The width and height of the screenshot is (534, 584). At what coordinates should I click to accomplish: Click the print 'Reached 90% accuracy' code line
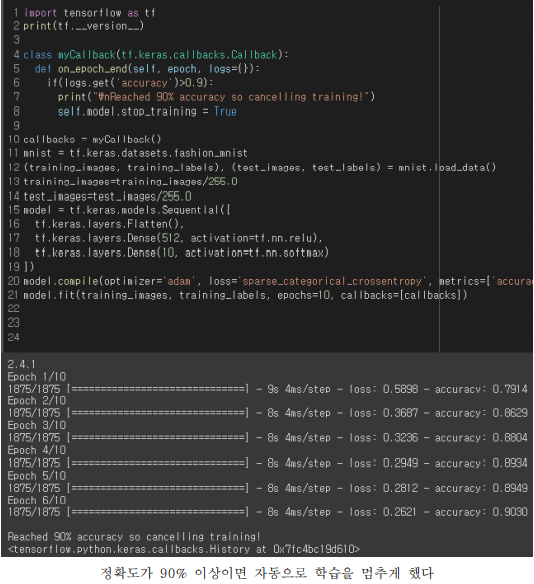coord(216,97)
